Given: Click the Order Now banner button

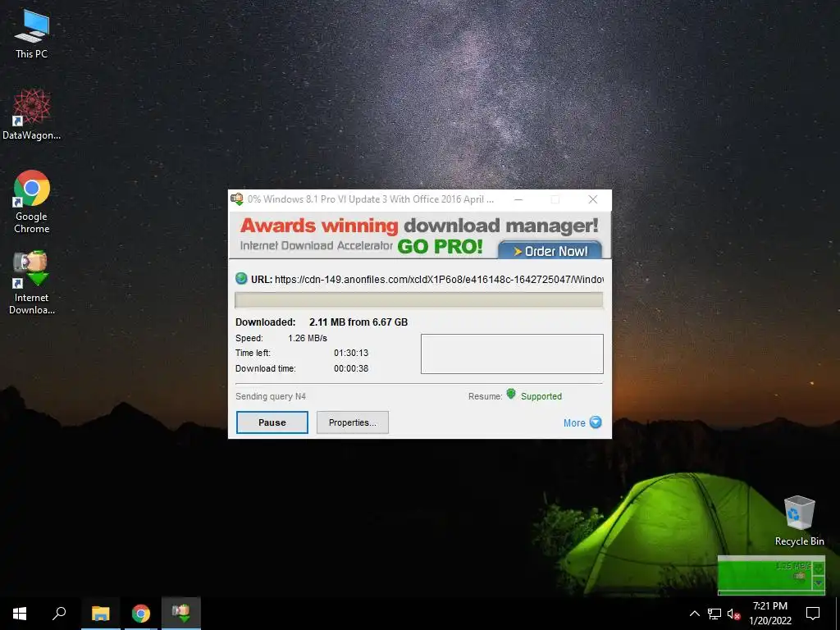Looking at the screenshot, I should (x=550, y=250).
